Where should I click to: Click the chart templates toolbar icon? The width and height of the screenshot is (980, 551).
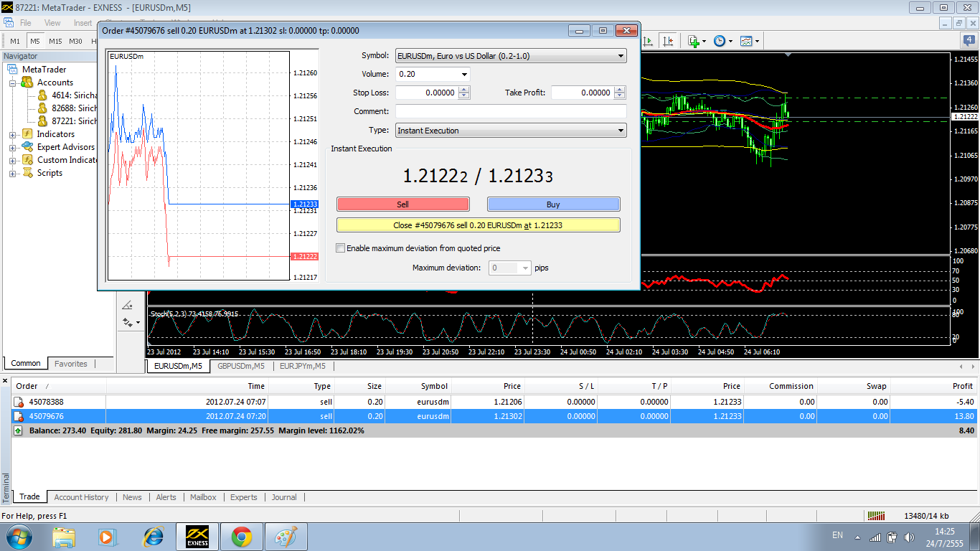[746, 41]
